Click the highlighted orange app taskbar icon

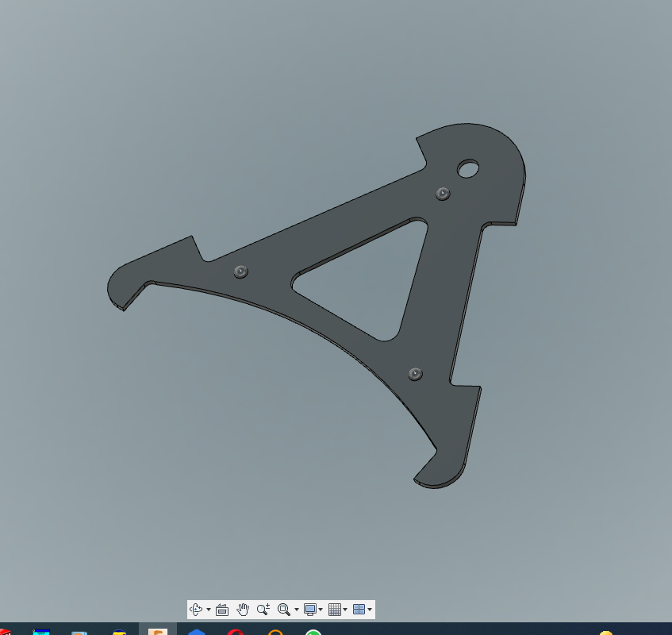pyautogui.click(x=158, y=631)
